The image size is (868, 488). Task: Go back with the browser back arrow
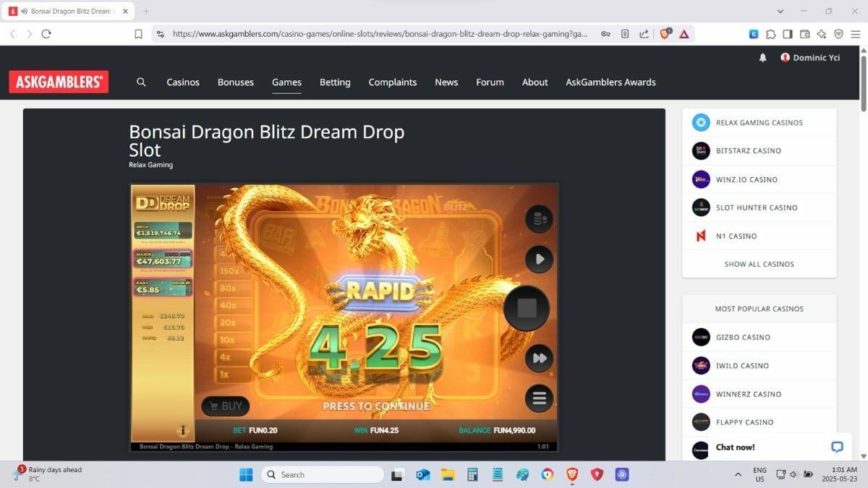coord(12,34)
